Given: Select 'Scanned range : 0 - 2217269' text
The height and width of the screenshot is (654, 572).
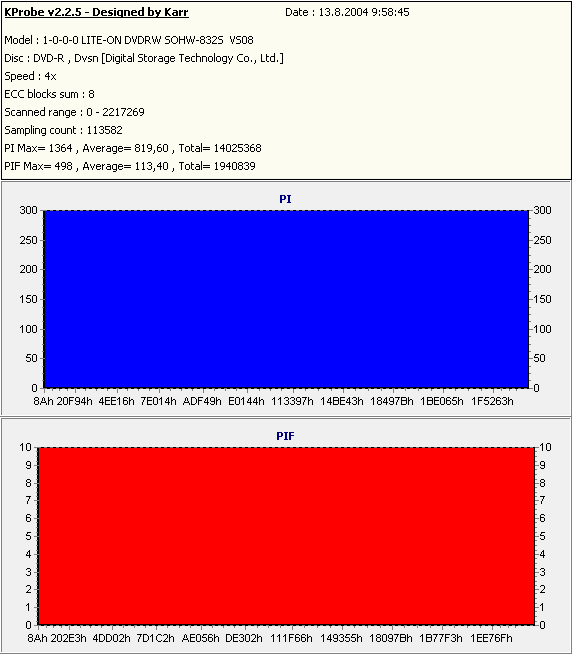Looking at the screenshot, I should pyautogui.click(x=74, y=112).
